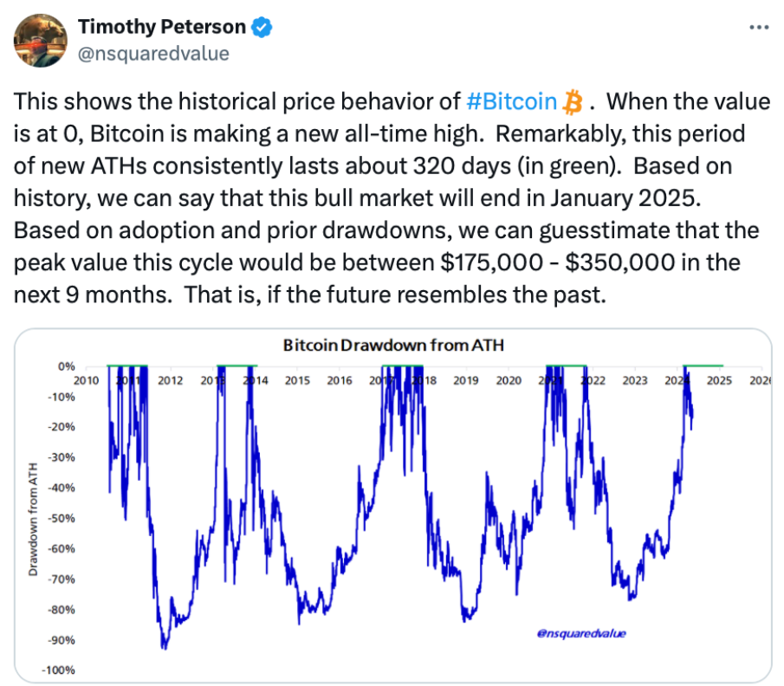Click the @nsquaredvalue watermark in chart
The width and height of the screenshot is (784, 686).
point(581,633)
